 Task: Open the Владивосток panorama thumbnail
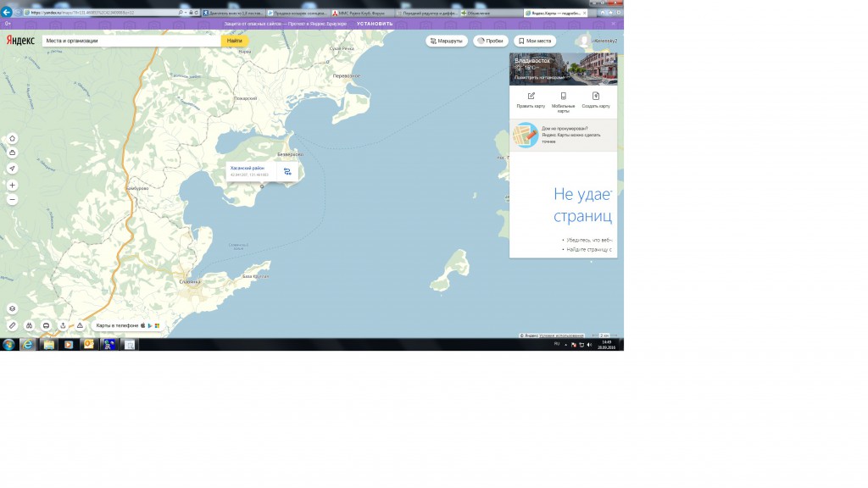(563, 69)
